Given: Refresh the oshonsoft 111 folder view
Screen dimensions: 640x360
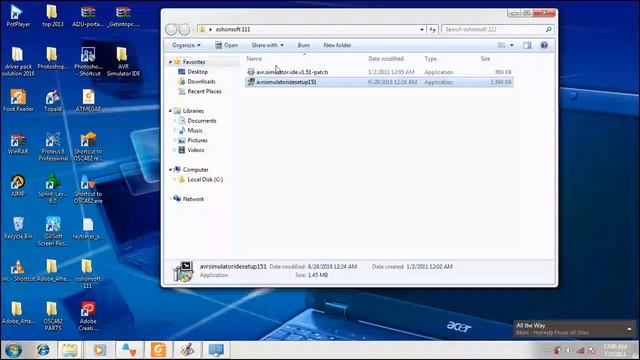Looking at the screenshot, I should pyautogui.click(x=432, y=29).
